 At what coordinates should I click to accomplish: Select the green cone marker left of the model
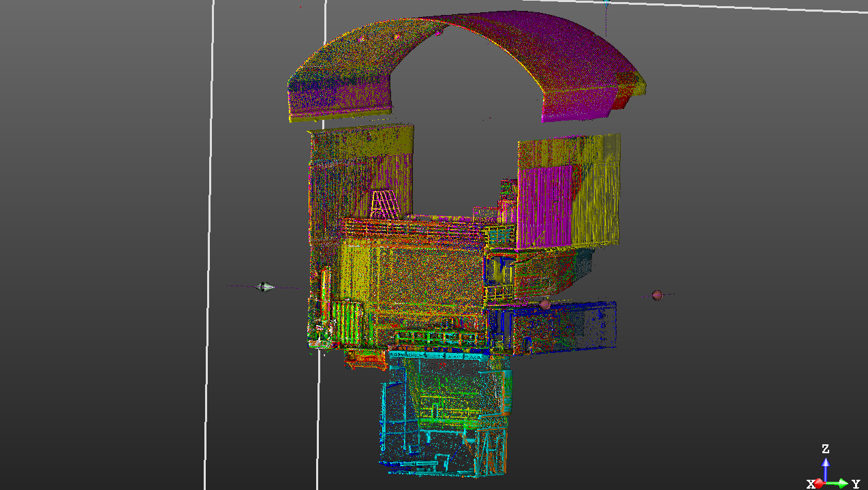tap(266, 287)
